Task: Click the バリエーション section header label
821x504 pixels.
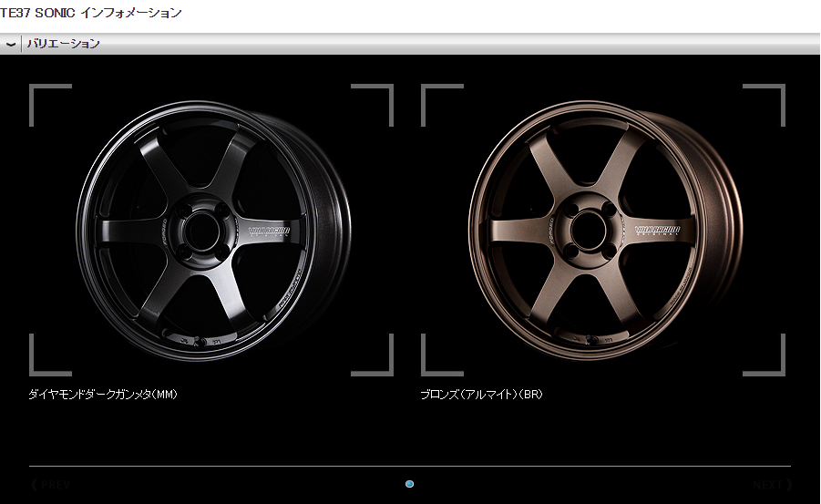Action: pos(64,44)
